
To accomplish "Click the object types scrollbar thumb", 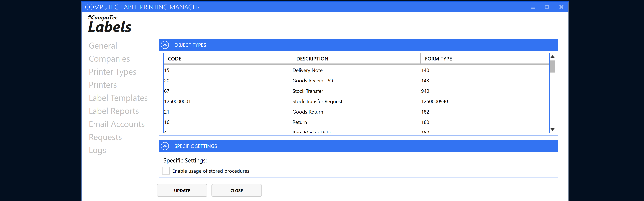I will 552,66.
